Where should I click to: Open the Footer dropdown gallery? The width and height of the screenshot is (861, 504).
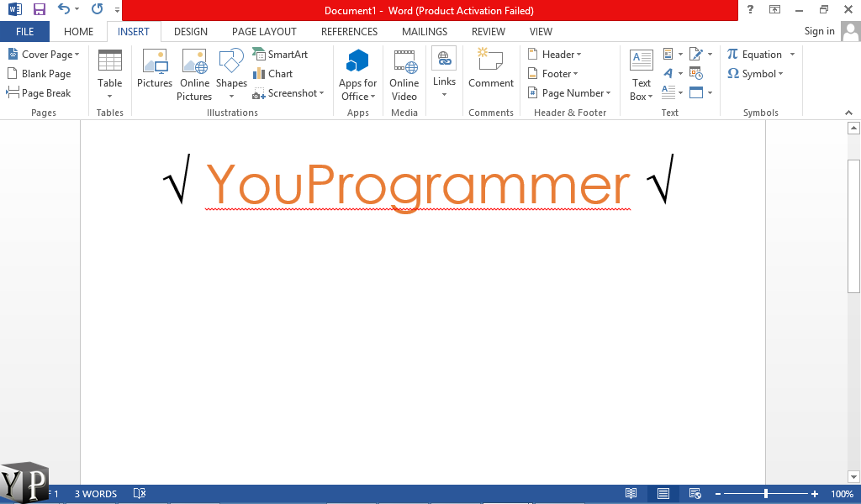click(x=552, y=73)
